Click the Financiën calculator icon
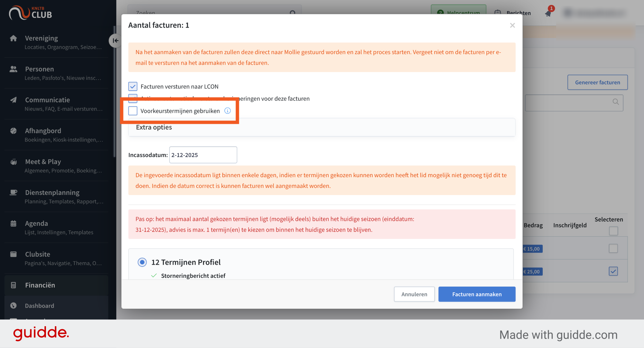The width and height of the screenshot is (644, 348). (13, 285)
